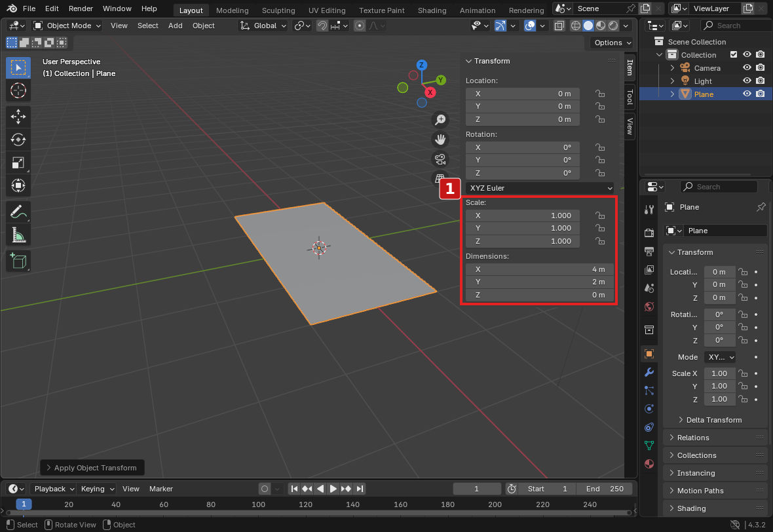Open the Object Data mesh properties tab

[x=649, y=446]
